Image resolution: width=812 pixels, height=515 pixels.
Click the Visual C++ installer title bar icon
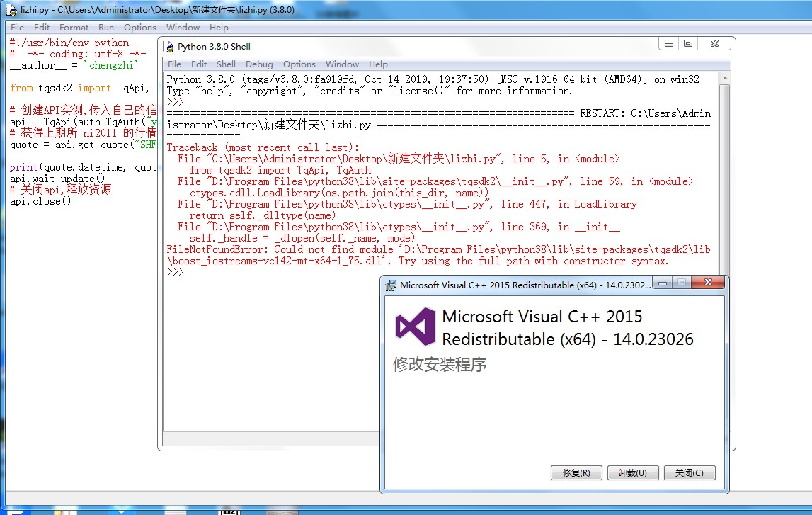tap(391, 285)
